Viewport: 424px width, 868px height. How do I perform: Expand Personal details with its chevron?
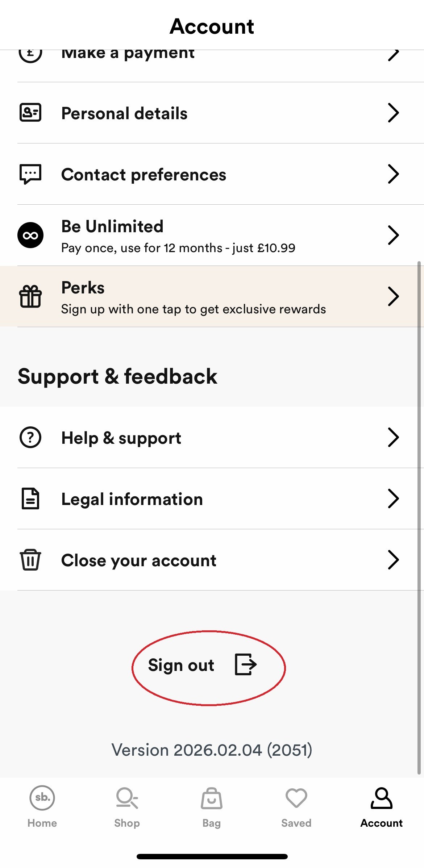[393, 113]
